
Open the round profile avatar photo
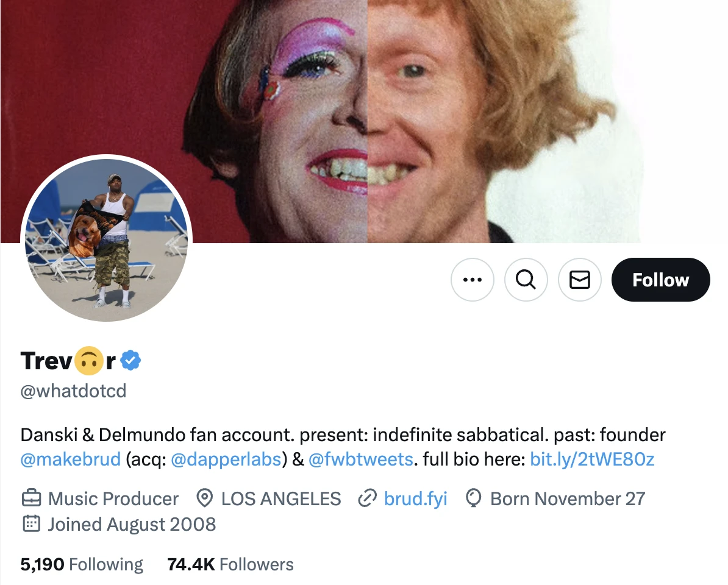(x=107, y=239)
